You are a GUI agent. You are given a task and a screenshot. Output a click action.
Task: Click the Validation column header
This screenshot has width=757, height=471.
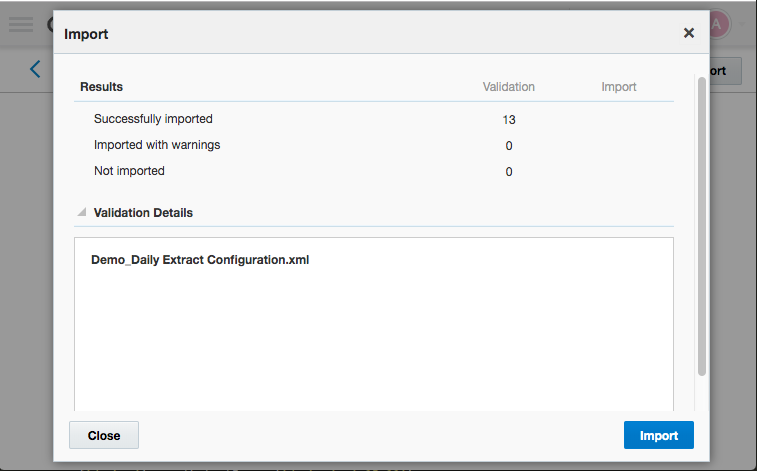click(508, 87)
